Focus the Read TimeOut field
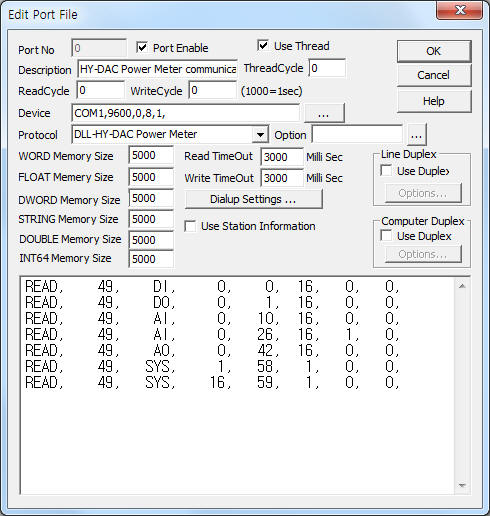This screenshot has width=490, height=516. tap(282, 157)
